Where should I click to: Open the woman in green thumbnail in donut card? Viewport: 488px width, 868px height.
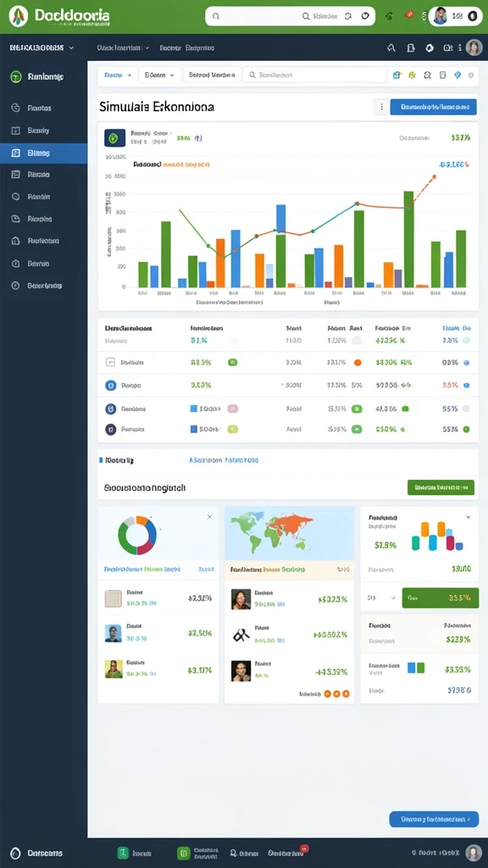pos(114,670)
